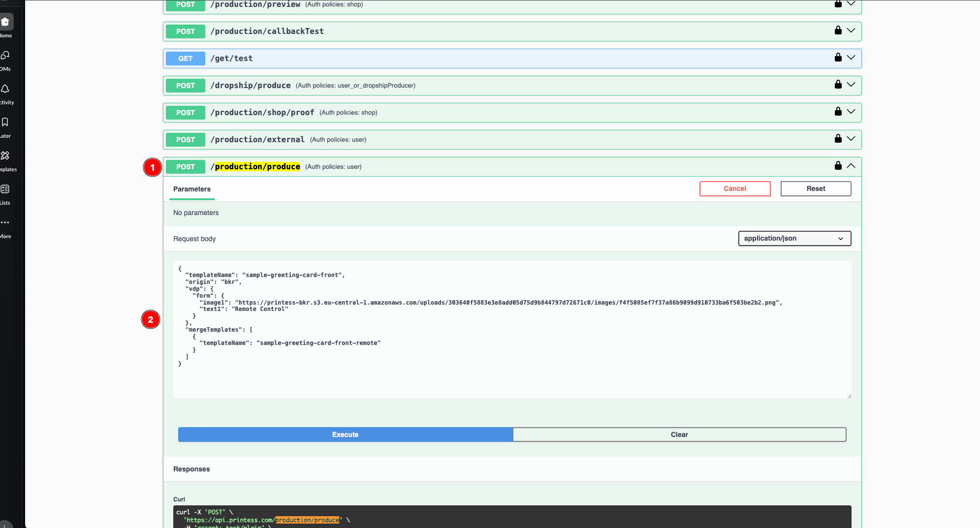The height and width of the screenshot is (528, 980).
Task: Open the Activity bell icon
Action: 5,89
